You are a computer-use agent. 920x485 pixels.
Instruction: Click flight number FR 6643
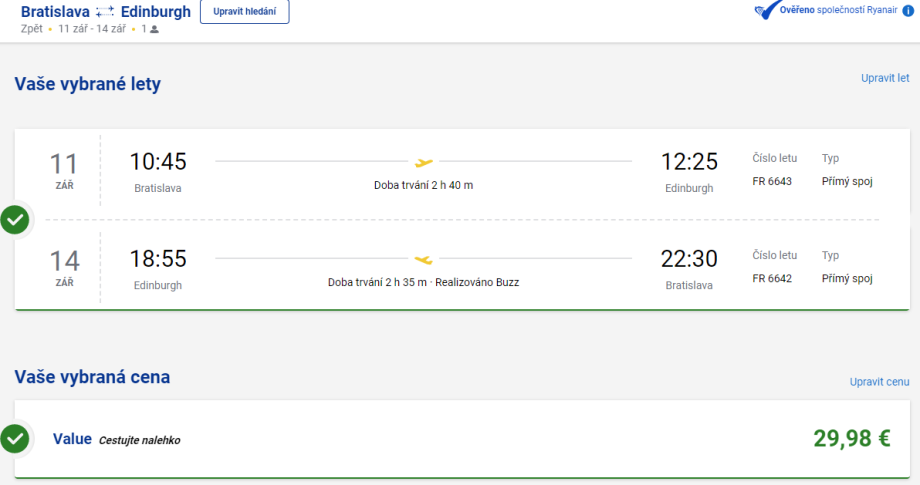pos(772,181)
